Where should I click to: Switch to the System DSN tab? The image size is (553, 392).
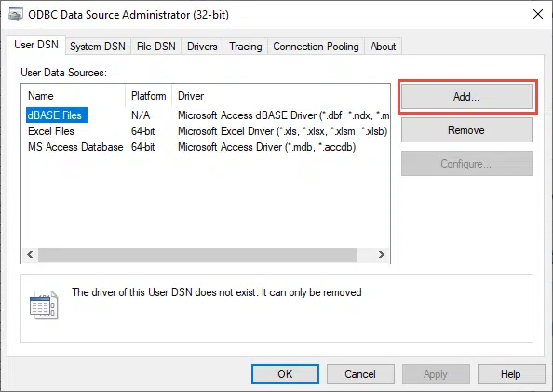point(98,47)
